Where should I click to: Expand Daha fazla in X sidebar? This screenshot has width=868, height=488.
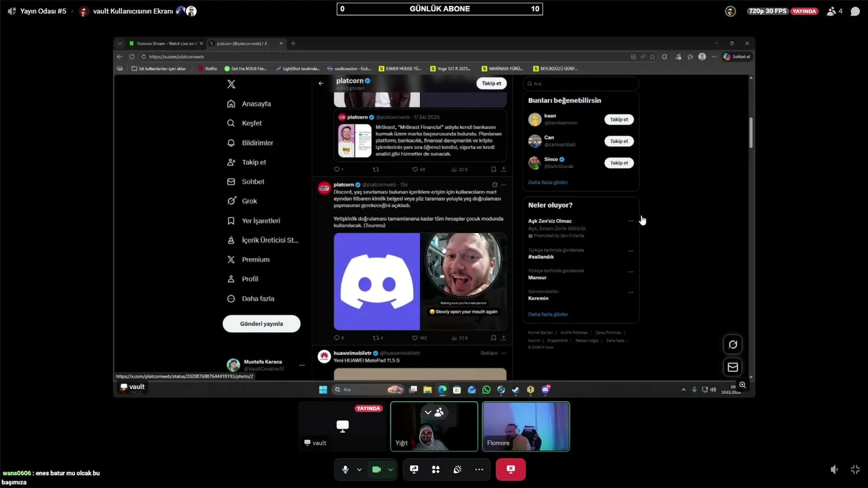(250, 299)
